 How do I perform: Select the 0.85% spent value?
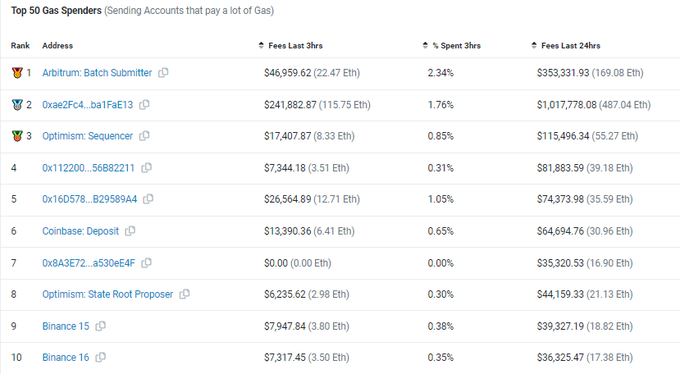point(441,136)
